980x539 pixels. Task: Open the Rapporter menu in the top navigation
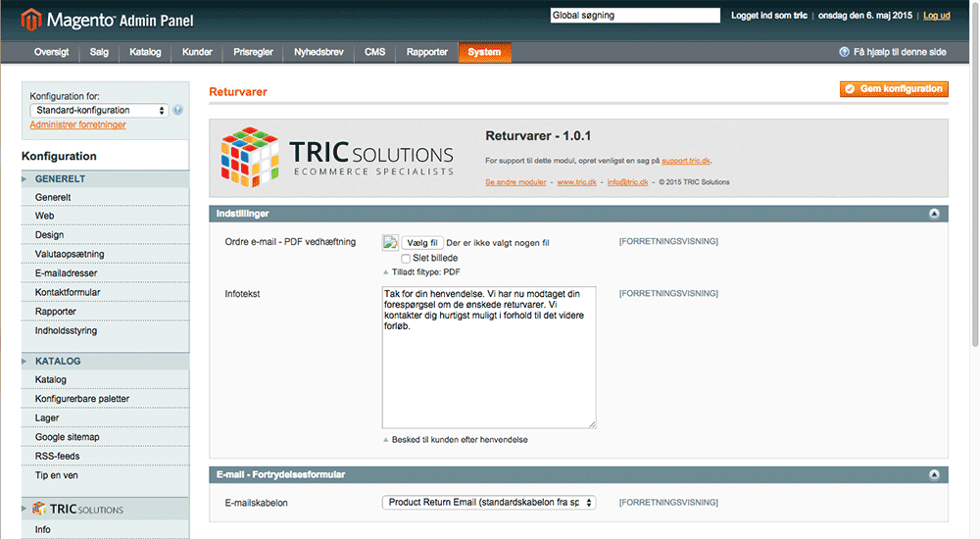pos(426,52)
